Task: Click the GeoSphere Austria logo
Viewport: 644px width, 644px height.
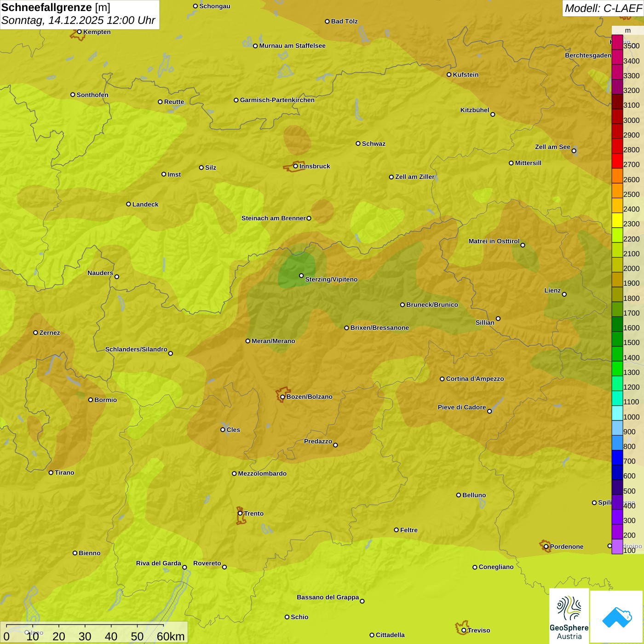Action: pos(569,616)
